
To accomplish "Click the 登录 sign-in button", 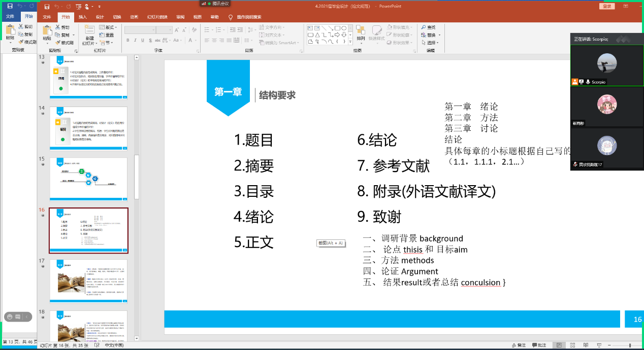I will 606,6.
